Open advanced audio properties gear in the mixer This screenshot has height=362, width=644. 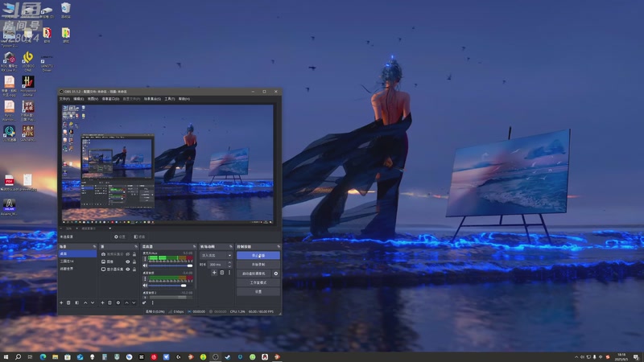point(144,303)
